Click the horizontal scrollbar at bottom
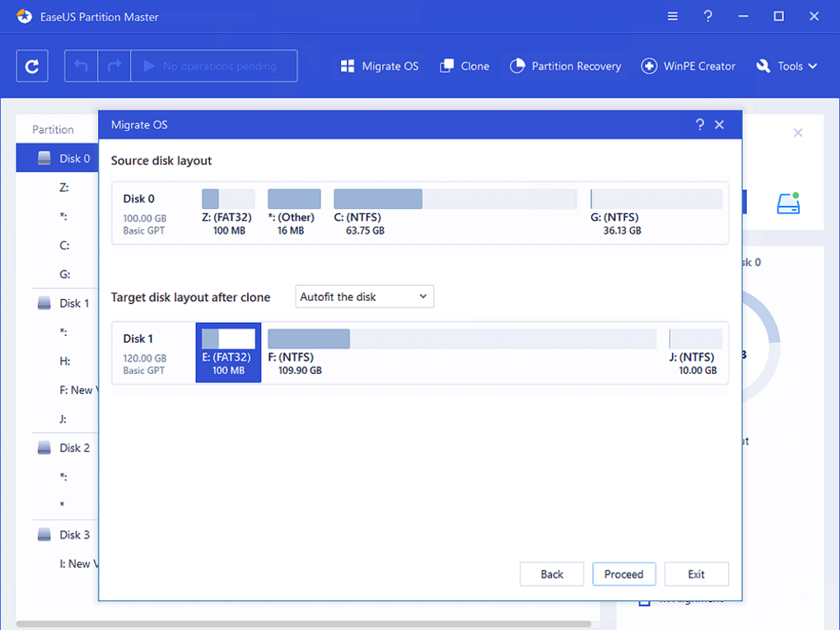Screen dimensions: 840x630 pos(303,624)
